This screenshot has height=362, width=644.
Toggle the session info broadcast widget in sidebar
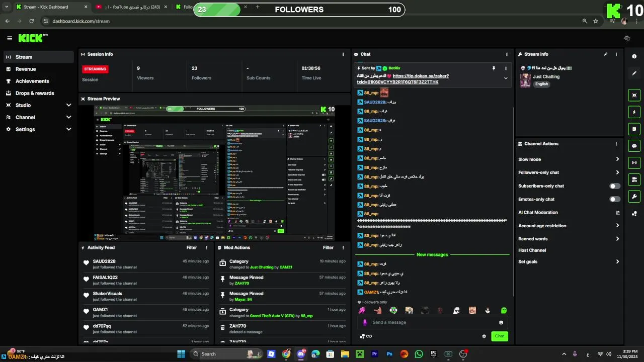click(x=634, y=162)
